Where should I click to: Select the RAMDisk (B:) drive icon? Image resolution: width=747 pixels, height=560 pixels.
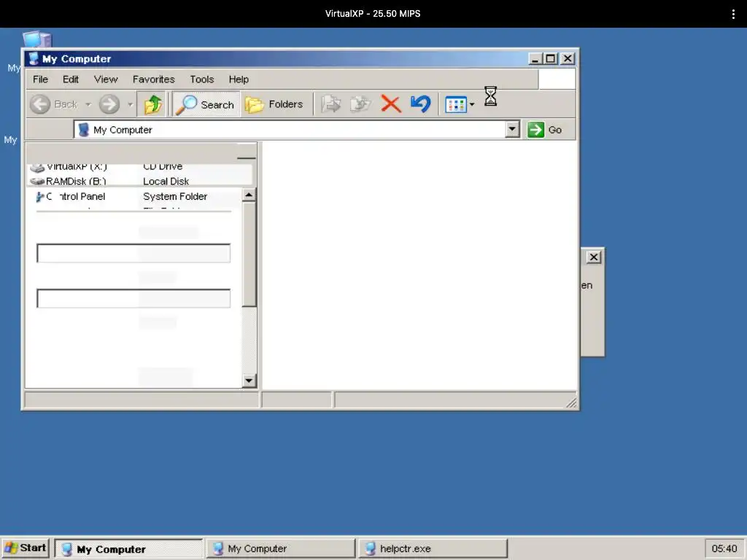(37, 182)
